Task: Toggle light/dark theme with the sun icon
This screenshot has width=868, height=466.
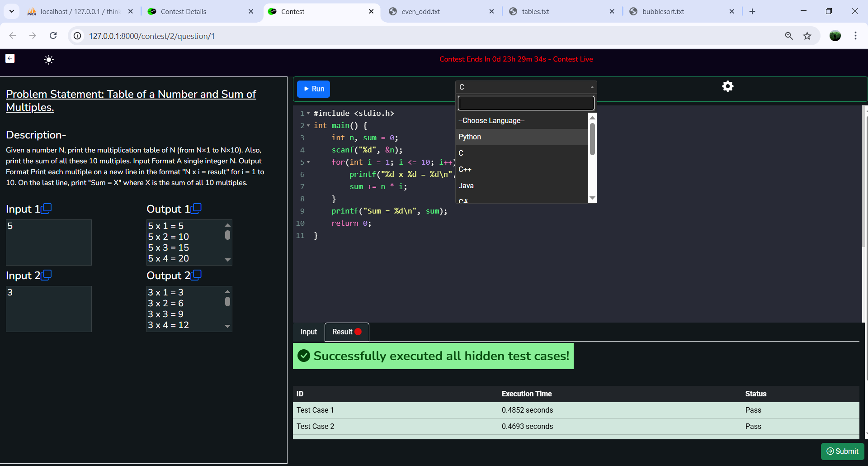Action: pos(49,60)
